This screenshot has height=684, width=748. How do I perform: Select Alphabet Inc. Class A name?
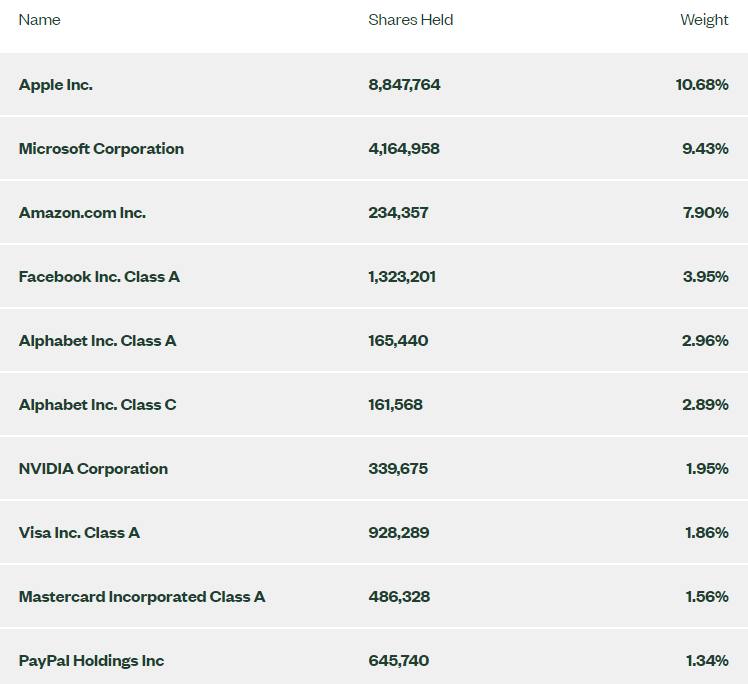[97, 341]
